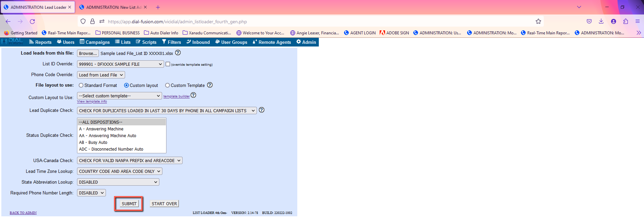Open ADOBE SIGN bookmark

pyautogui.click(x=394, y=33)
